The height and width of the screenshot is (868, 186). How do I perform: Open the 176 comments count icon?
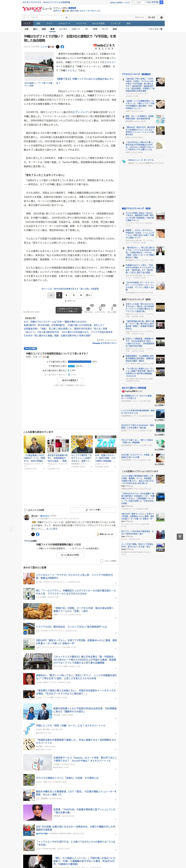[44, 47]
